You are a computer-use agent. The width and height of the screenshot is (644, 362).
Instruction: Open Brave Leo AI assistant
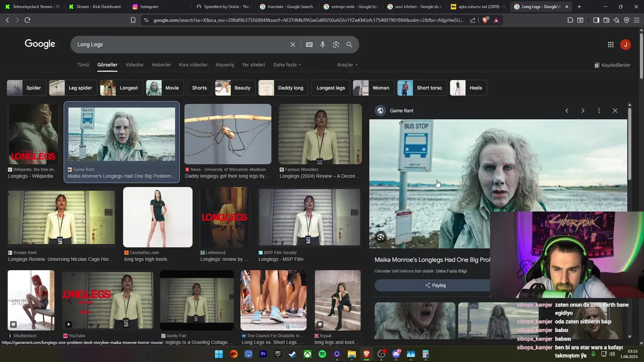pos(616,20)
